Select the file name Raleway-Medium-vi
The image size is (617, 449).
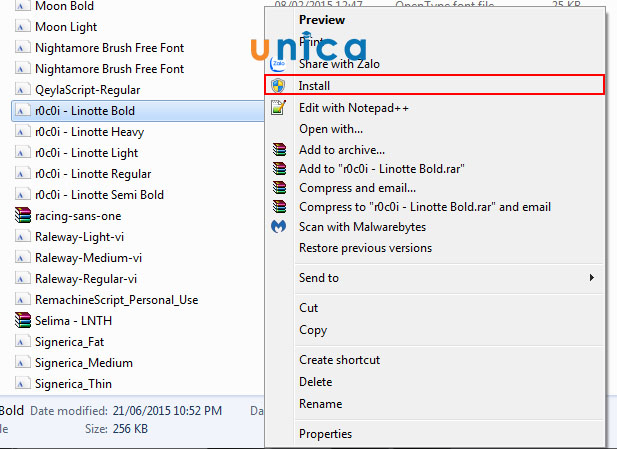(89, 258)
